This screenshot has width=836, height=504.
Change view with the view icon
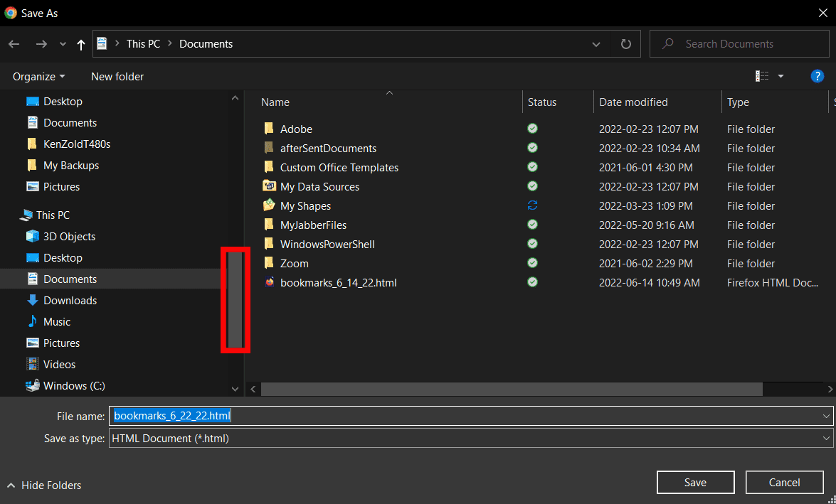pos(762,76)
